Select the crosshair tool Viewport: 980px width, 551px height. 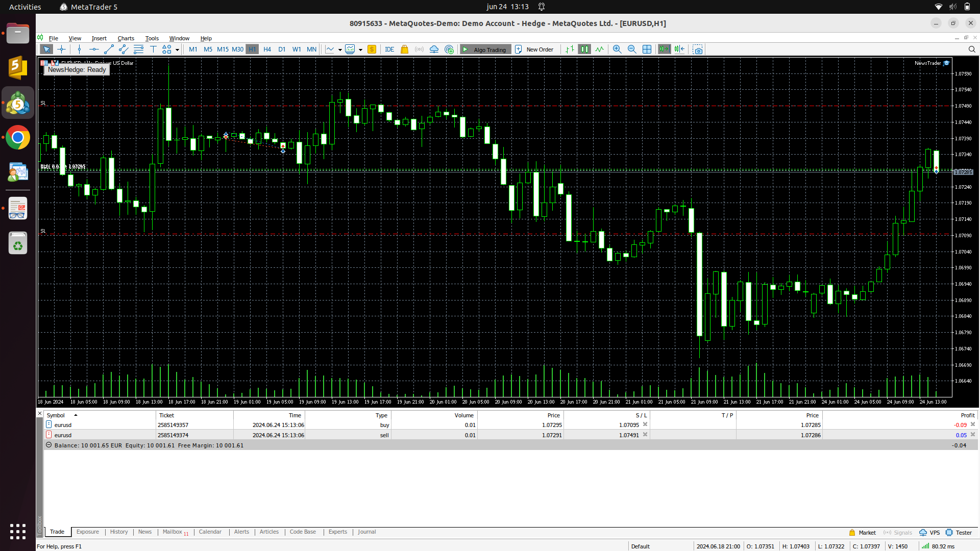(62, 49)
